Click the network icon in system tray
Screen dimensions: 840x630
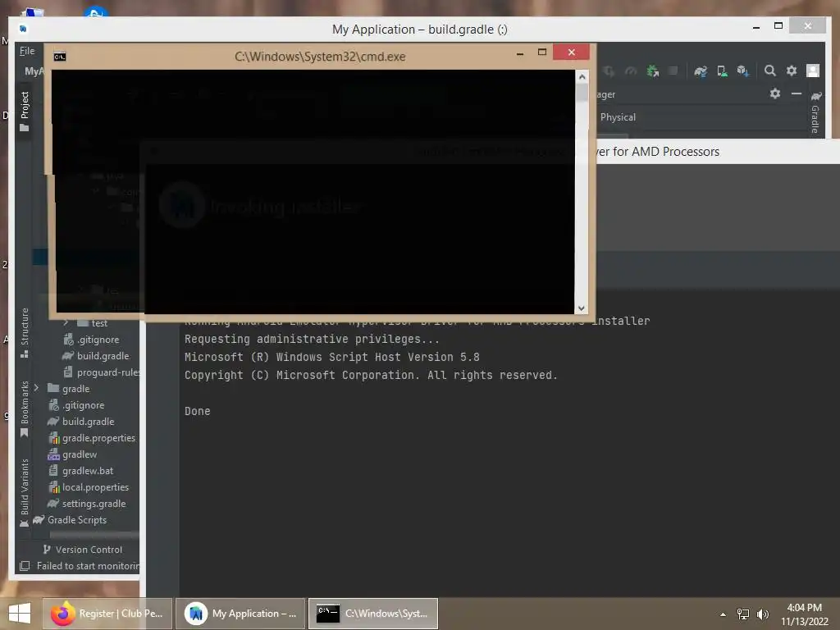(743, 614)
